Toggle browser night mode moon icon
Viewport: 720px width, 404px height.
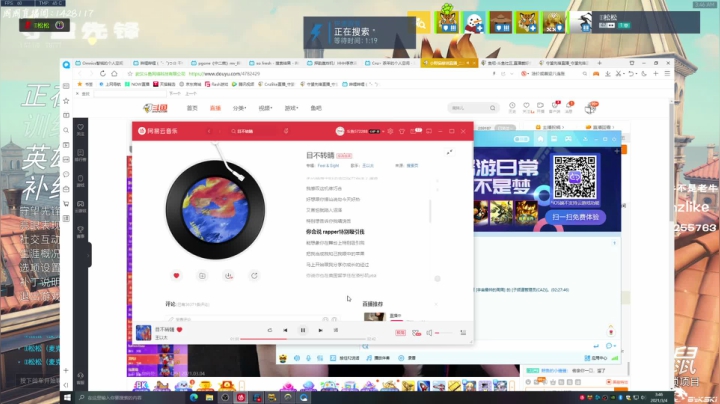point(644,73)
